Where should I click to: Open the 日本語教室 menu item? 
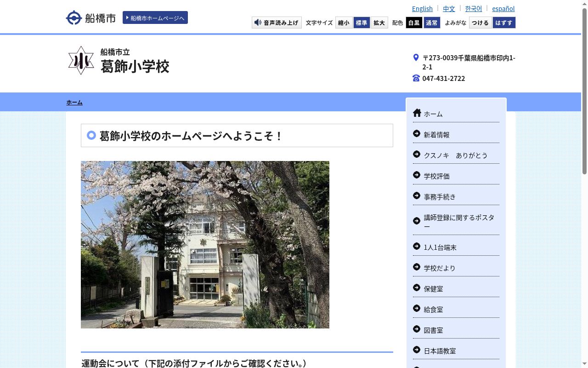(456, 351)
